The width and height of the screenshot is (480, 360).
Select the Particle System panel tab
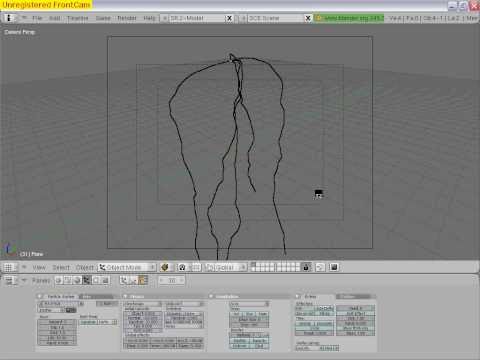tap(61, 296)
